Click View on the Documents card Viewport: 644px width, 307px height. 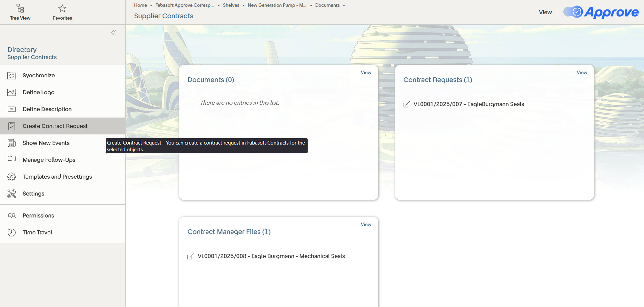366,72
